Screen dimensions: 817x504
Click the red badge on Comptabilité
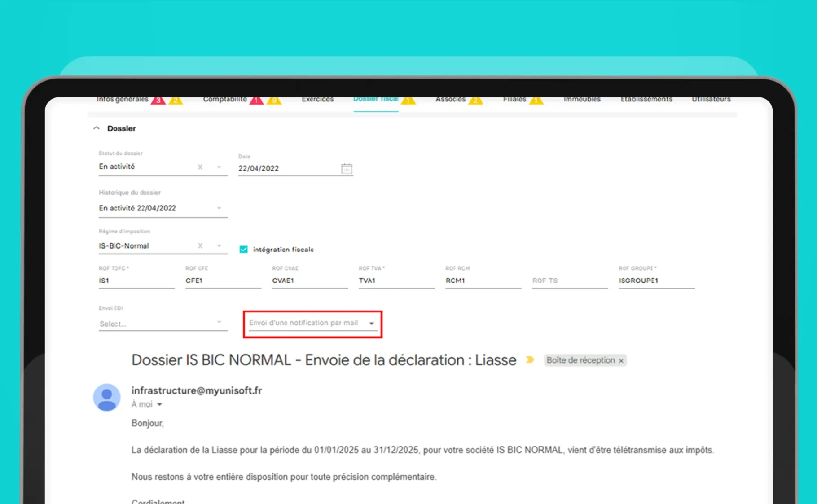pos(257,100)
